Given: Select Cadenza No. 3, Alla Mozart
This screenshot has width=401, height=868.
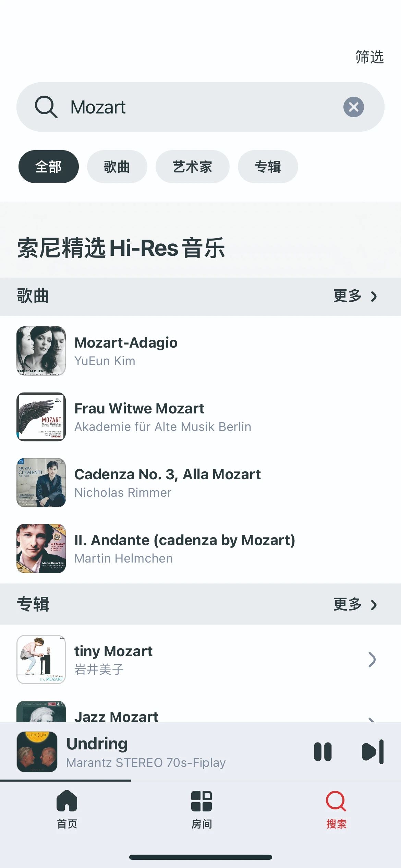Looking at the screenshot, I should click(x=167, y=475).
